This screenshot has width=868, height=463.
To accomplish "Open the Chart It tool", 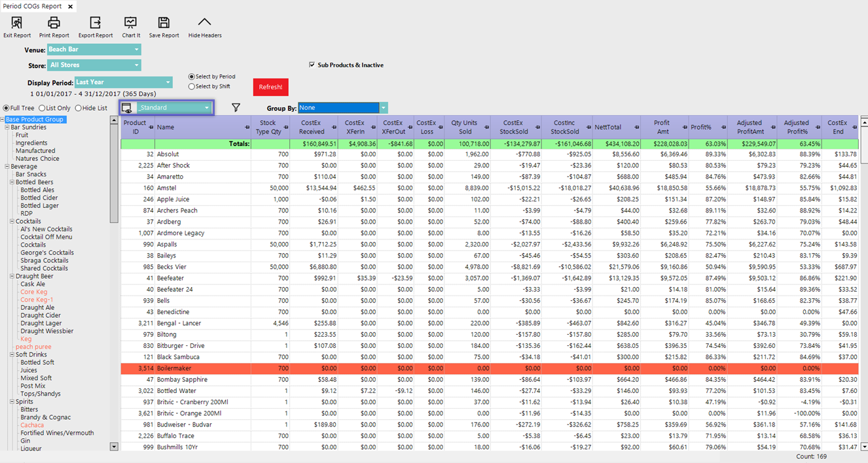I will click(131, 23).
